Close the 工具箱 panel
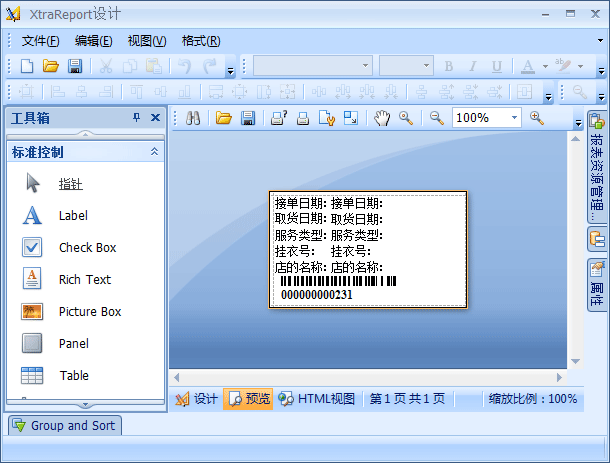The height and width of the screenshot is (463, 610). [x=155, y=117]
